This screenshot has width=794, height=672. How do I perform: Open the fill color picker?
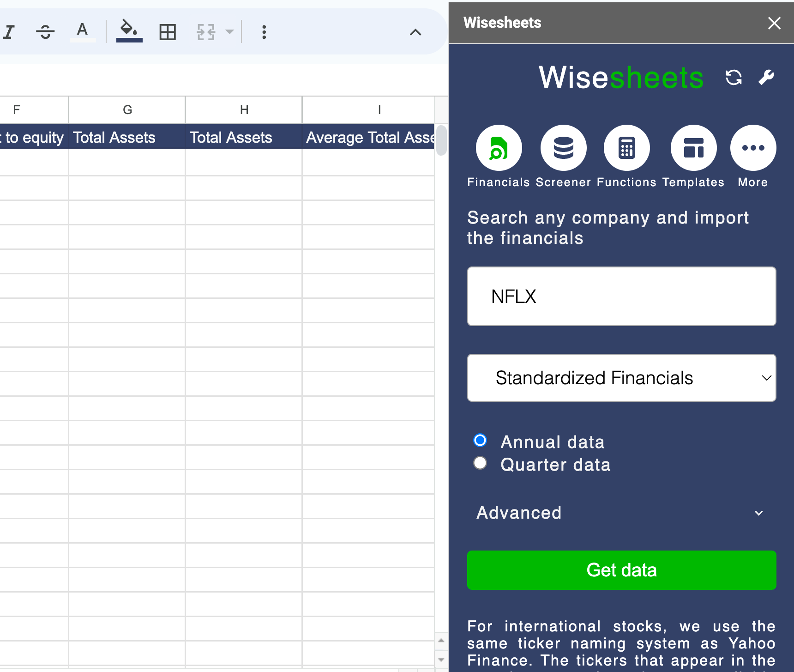click(129, 31)
